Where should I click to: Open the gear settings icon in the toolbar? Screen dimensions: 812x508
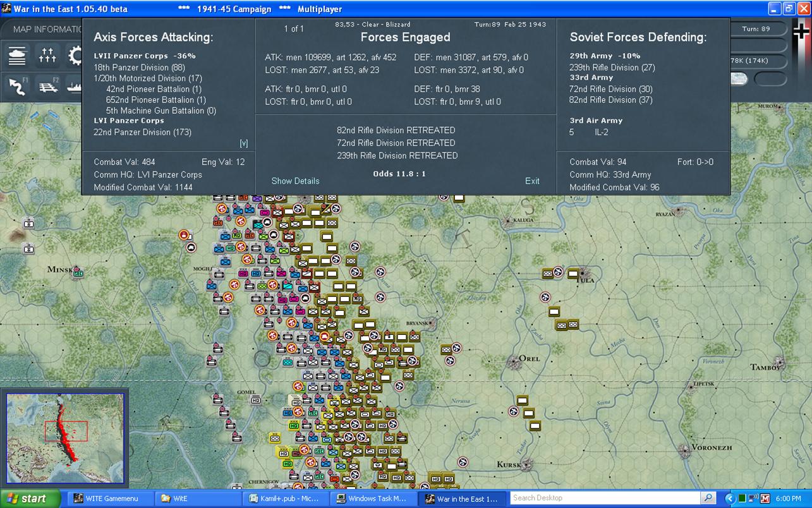[75, 56]
